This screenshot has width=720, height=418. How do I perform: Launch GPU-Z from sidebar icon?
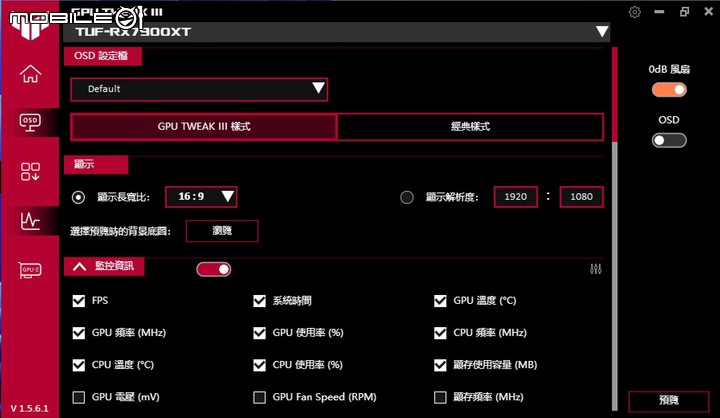pyautogui.click(x=30, y=270)
